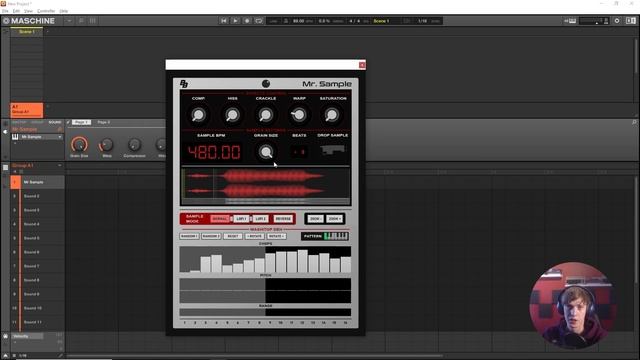Click the CRACKLE knob in Mr. Sample
640x360 pixels.
point(265,115)
